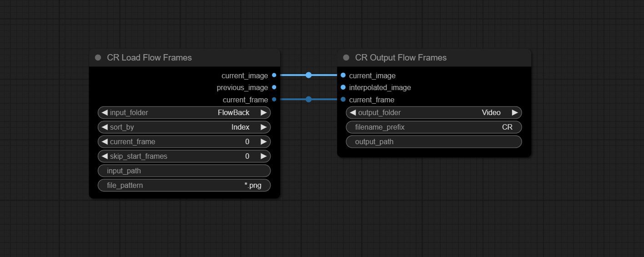
Task: Collapse the CR Load Flow Frames node dot
Action: pyautogui.click(x=98, y=57)
